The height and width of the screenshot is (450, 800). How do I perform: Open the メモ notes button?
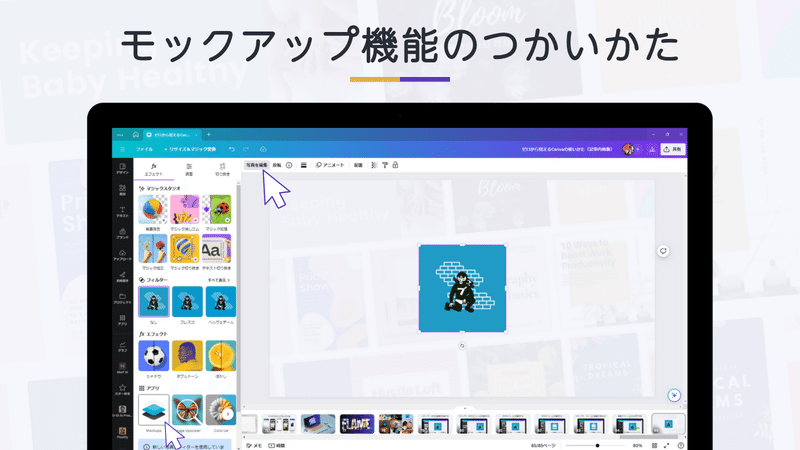254,445
